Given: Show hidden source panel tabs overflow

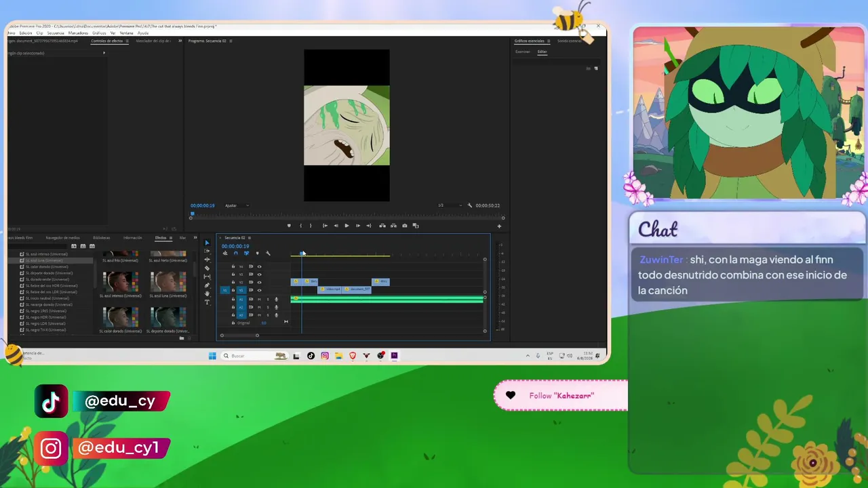Looking at the screenshot, I should [x=180, y=41].
